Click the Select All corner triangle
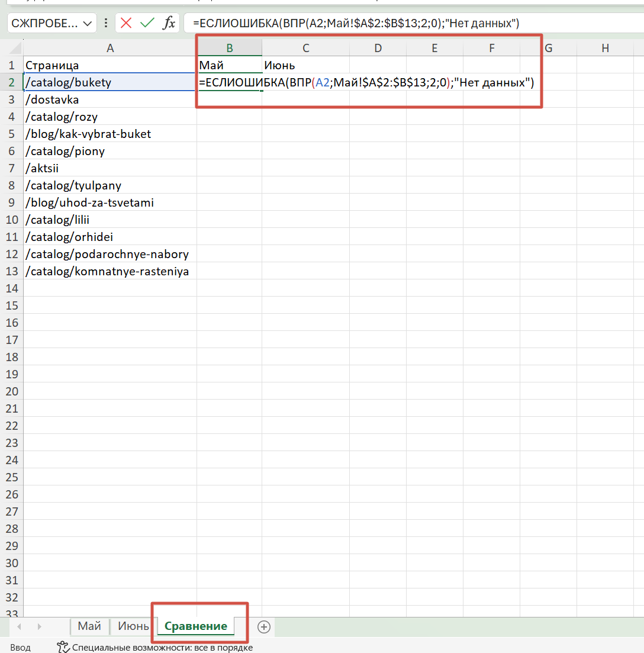 coord(15,48)
